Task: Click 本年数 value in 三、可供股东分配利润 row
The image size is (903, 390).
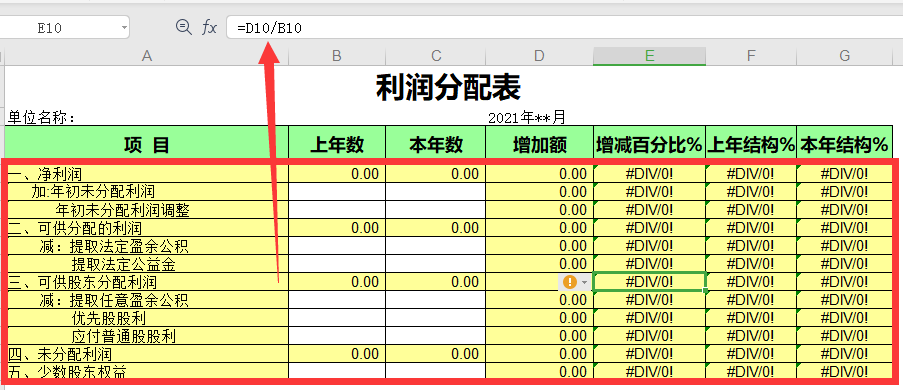Action: pos(436,282)
